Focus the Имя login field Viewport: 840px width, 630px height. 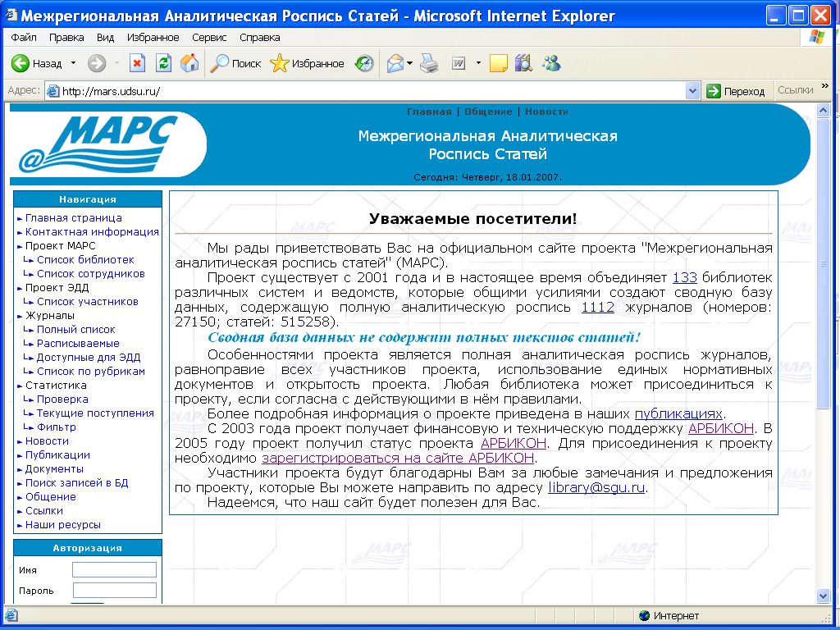point(115,569)
